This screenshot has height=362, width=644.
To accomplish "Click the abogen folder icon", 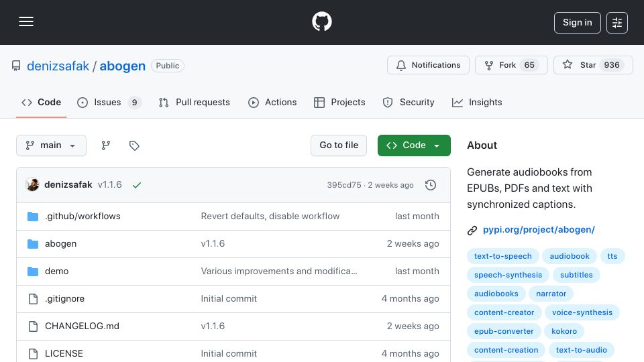I will tap(33, 244).
